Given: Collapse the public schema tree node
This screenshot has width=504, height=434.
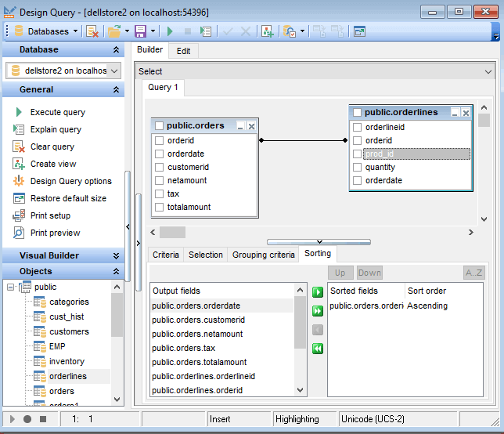Looking at the screenshot, I should [x=10, y=288].
